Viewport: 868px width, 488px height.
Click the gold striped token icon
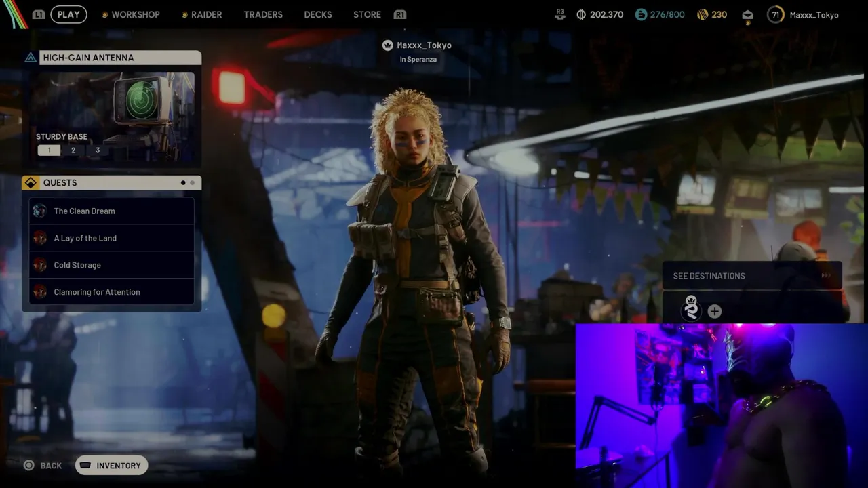point(703,14)
